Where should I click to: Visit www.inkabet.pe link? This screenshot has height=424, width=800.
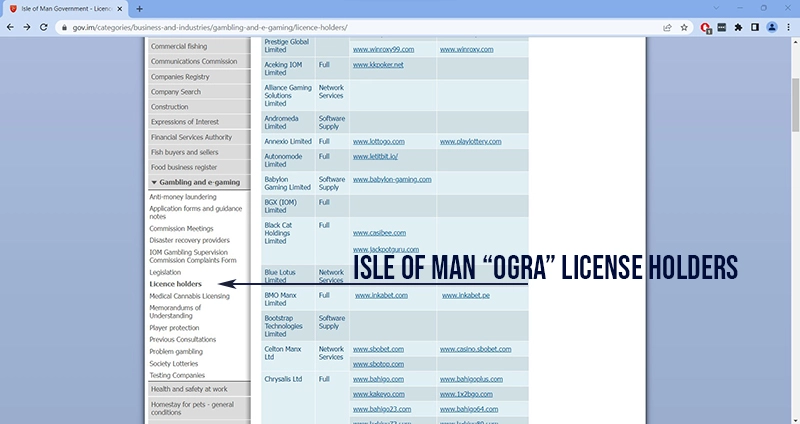pos(466,295)
